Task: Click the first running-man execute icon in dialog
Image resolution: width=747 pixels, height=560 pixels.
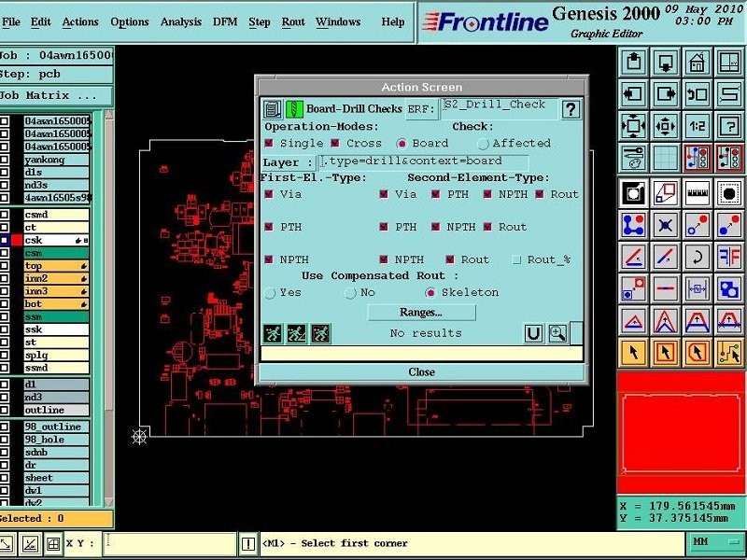Action: point(273,332)
